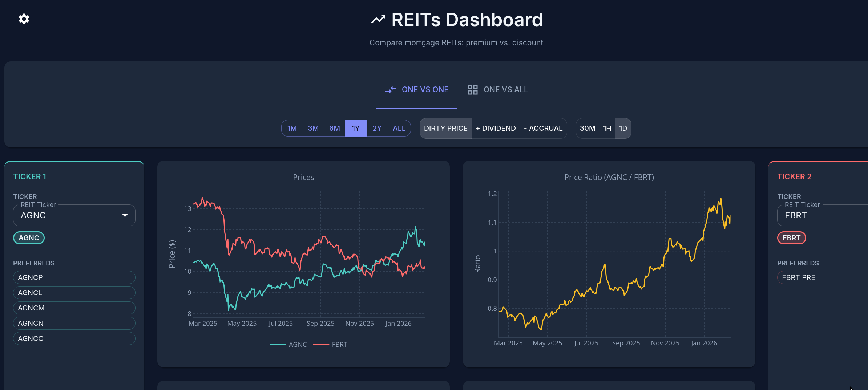Screen dimensions: 868x390
Task: Select the AGNC ticker chip under Ticker 1
Action: 28,237
